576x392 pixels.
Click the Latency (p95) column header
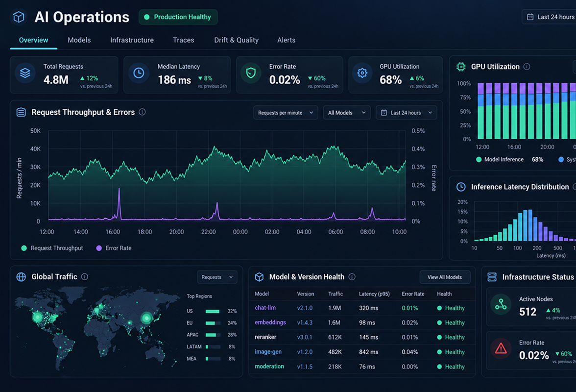coord(374,294)
